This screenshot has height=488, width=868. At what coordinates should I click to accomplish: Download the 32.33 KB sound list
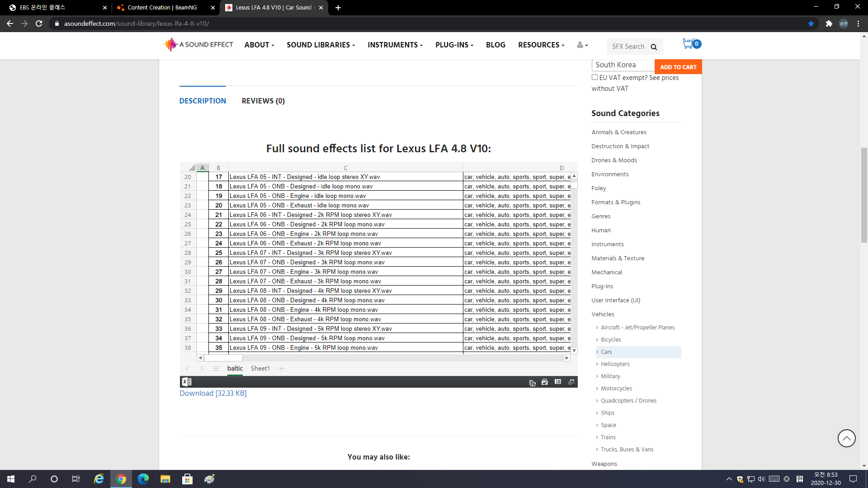[x=213, y=394]
